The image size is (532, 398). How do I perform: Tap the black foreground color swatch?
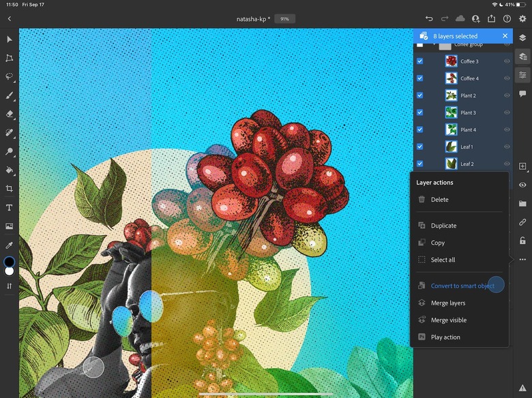point(10,262)
